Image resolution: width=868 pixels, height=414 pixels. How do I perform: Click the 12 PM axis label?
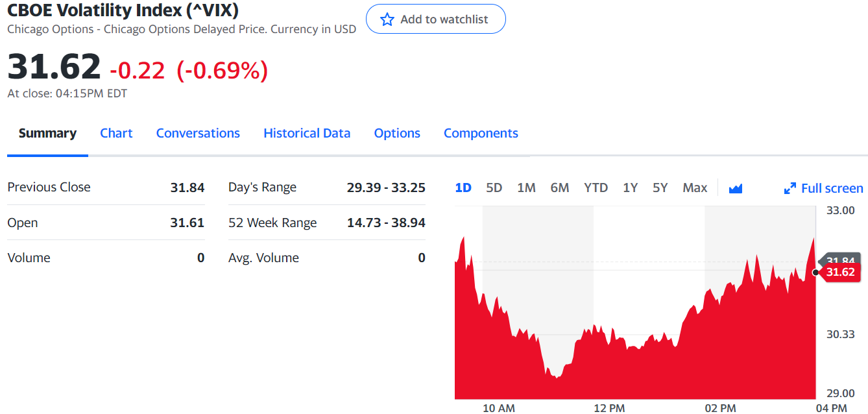click(x=609, y=408)
